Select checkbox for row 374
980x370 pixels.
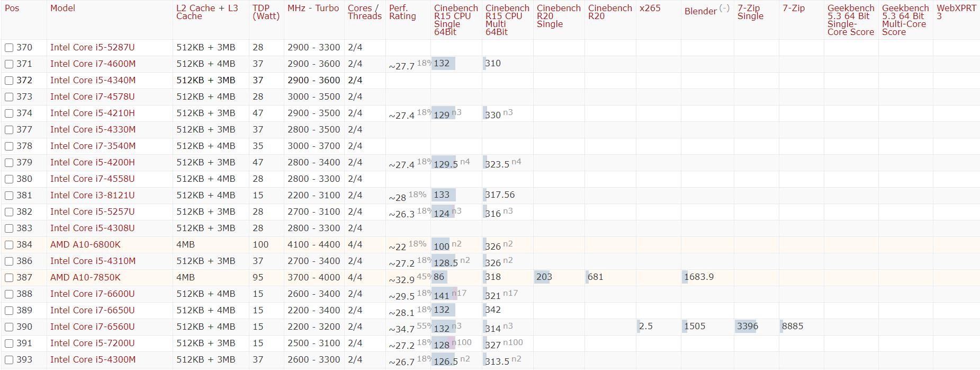click(x=9, y=113)
